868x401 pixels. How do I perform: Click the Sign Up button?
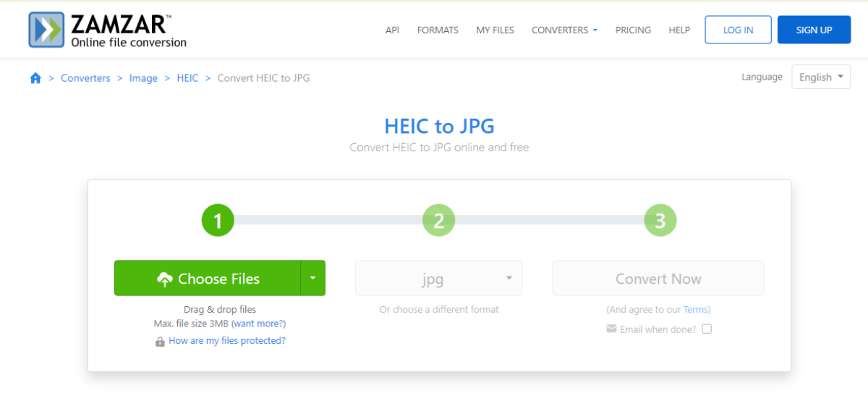tap(814, 30)
